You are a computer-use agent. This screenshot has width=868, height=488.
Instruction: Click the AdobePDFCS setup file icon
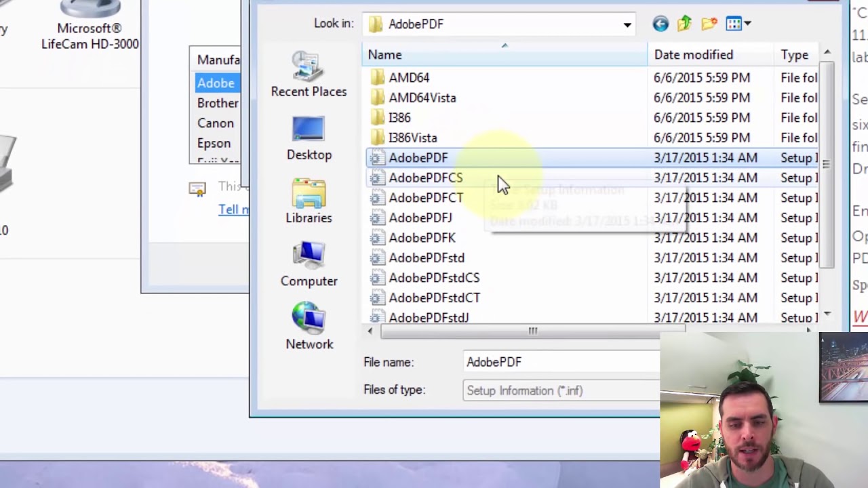point(376,178)
